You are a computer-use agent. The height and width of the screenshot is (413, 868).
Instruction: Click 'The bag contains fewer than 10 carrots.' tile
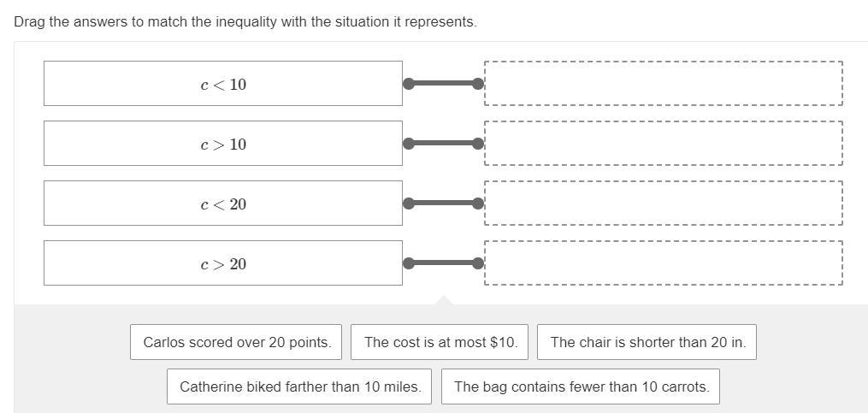(582, 386)
